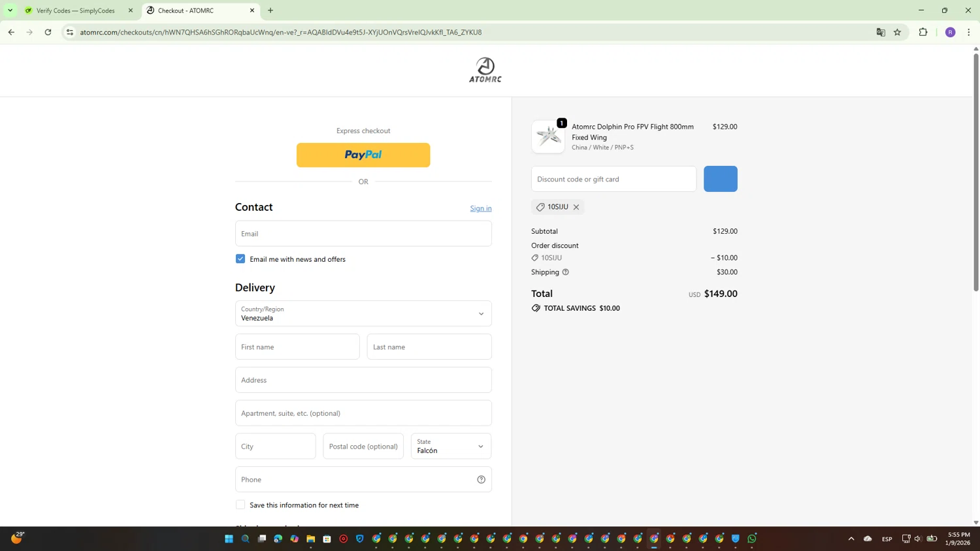This screenshot has width=980, height=551.
Task: Open Chrome three-dot menu
Action: 969,32
